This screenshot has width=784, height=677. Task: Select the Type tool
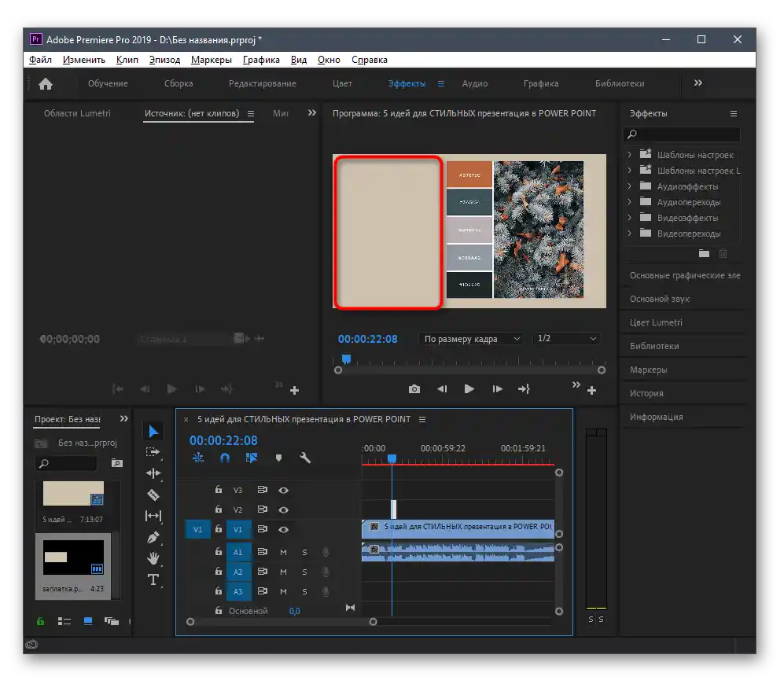pos(153,580)
